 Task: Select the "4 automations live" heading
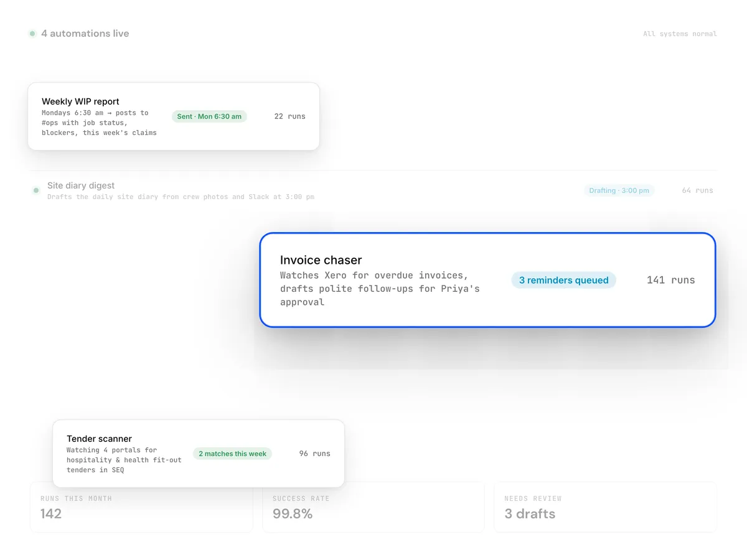[x=85, y=34]
